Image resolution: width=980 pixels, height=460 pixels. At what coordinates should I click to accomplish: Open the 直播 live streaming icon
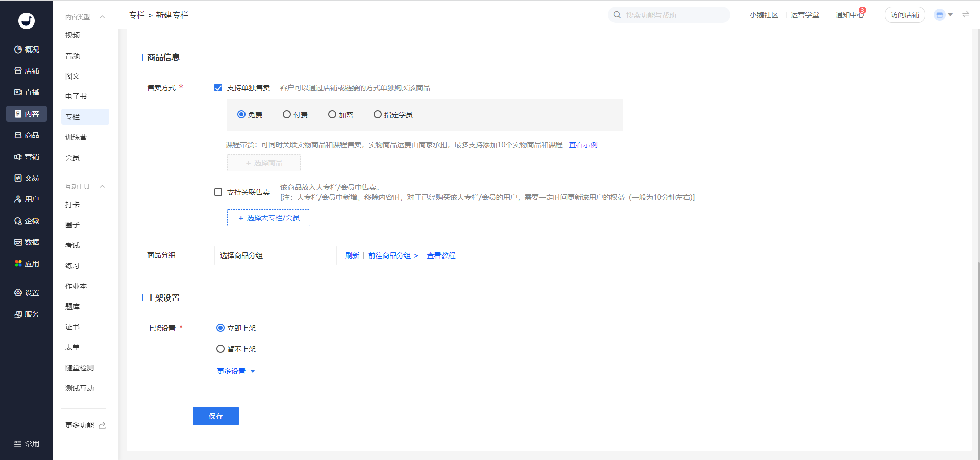click(18, 92)
